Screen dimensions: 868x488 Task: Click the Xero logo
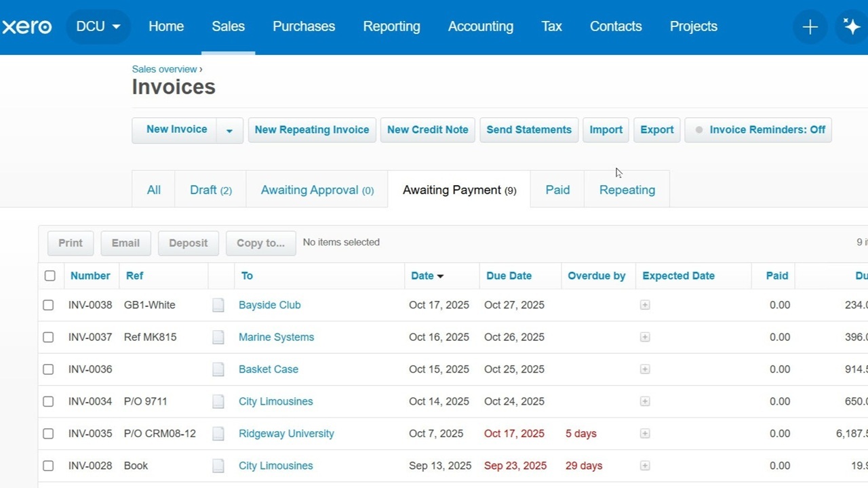27,26
